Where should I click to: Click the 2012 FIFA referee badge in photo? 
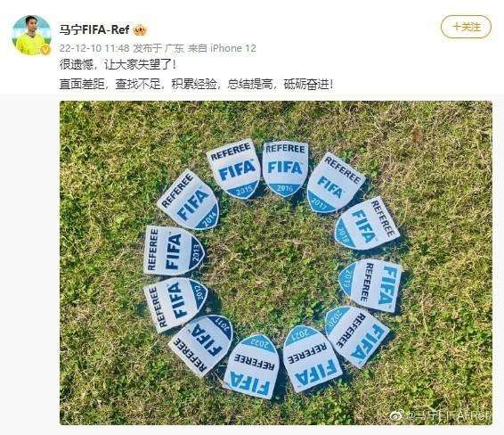click(x=175, y=304)
